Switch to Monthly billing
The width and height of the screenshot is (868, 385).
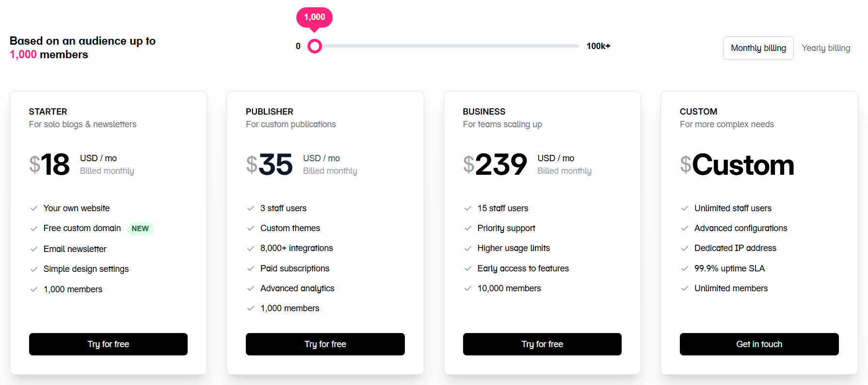(758, 48)
